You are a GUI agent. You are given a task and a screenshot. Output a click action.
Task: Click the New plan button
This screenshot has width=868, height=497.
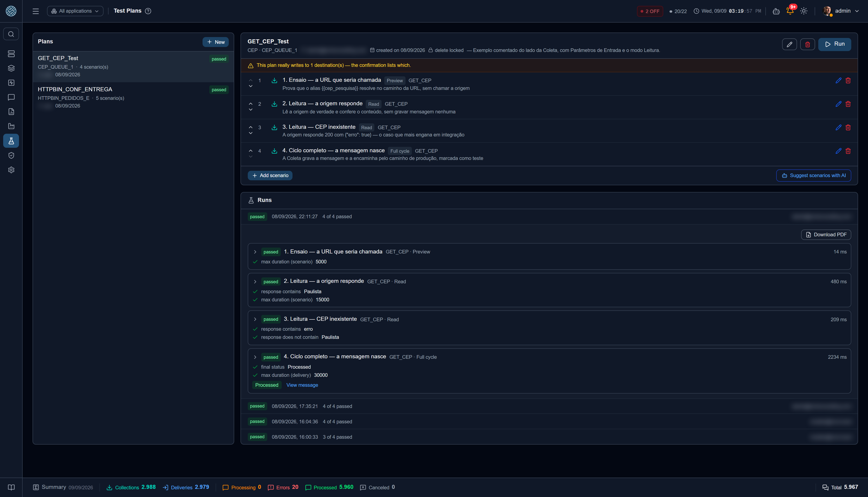[215, 42]
